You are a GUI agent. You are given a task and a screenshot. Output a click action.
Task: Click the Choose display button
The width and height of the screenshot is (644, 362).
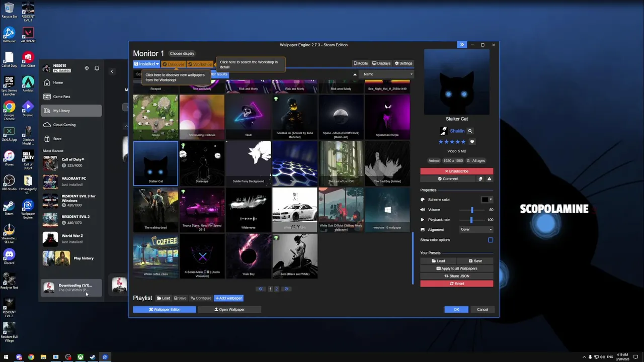[182, 53]
